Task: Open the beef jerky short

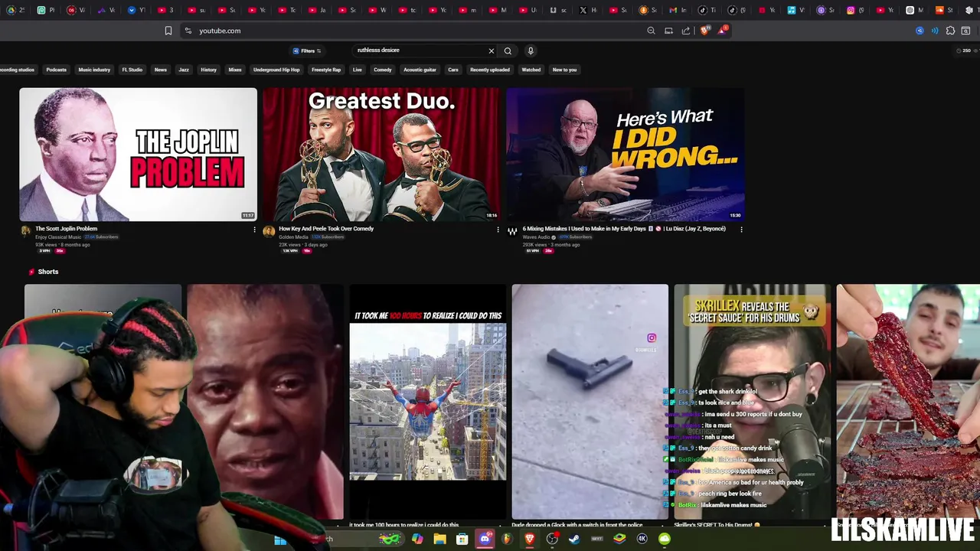Action: click(908, 402)
